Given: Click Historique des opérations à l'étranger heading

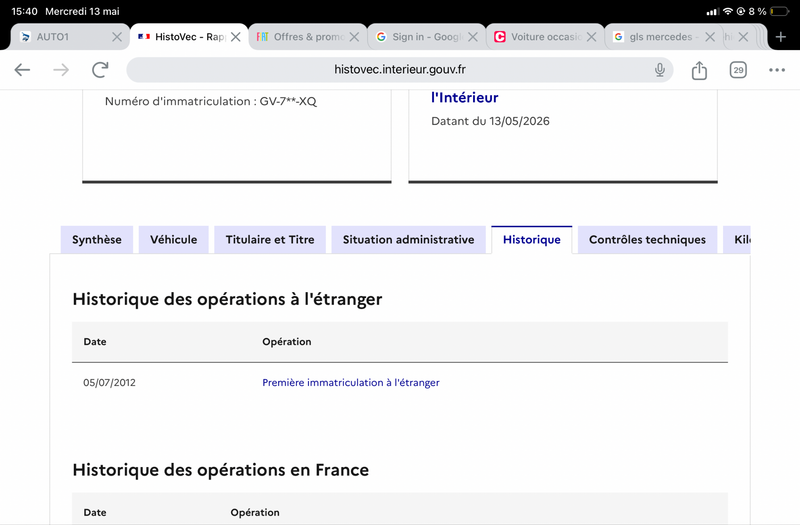Looking at the screenshot, I should (227, 299).
